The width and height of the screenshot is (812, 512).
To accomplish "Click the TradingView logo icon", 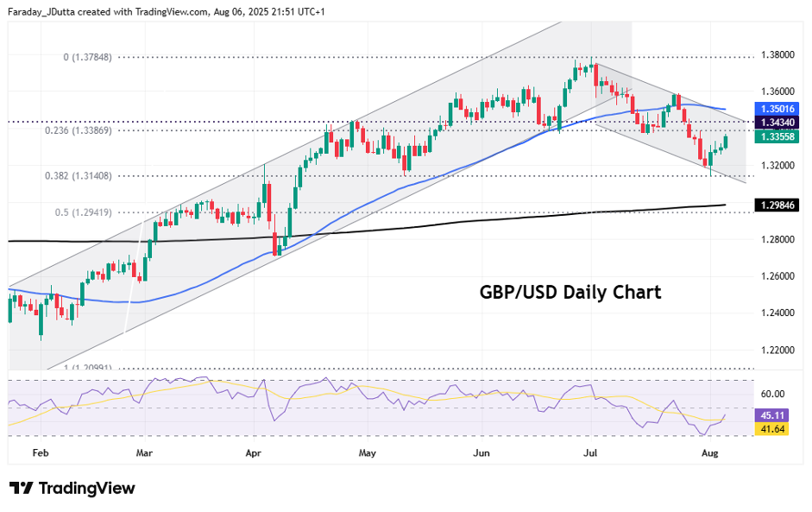I will (22, 489).
